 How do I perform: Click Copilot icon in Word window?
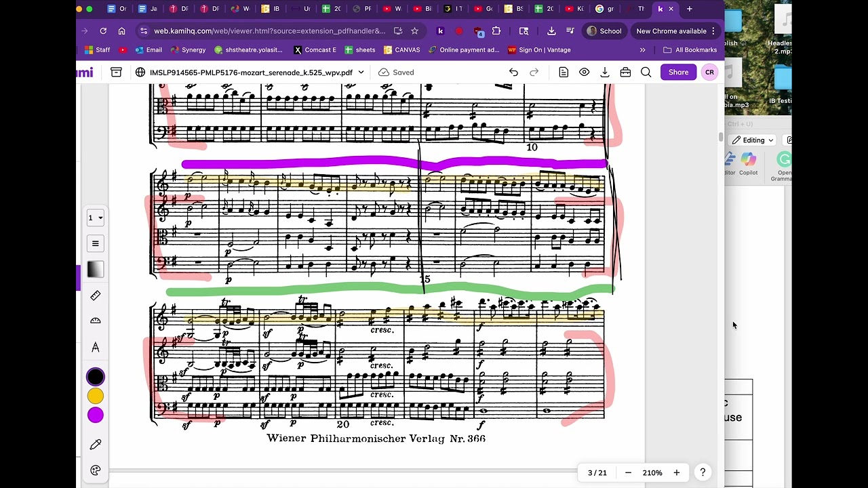coord(749,164)
